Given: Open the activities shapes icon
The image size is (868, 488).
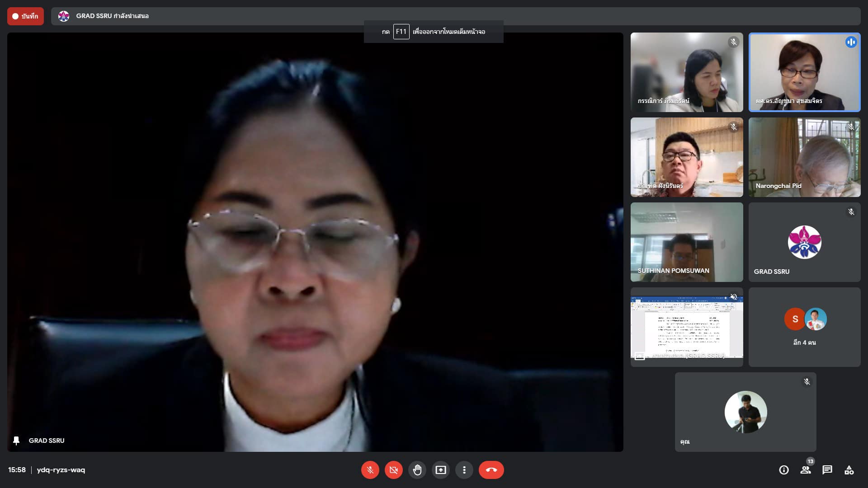Looking at the screenshot, I should pyautogui.click(x=849, y=470).
